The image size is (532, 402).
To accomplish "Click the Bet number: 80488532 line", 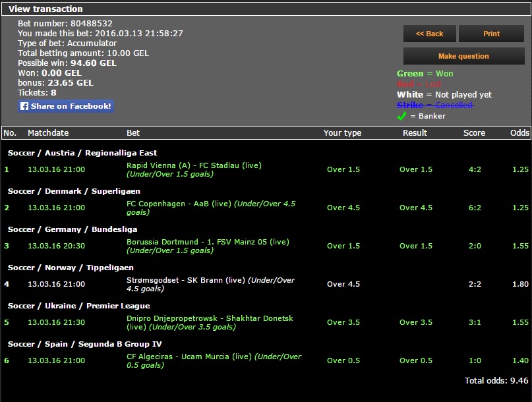I will (65, 24).
